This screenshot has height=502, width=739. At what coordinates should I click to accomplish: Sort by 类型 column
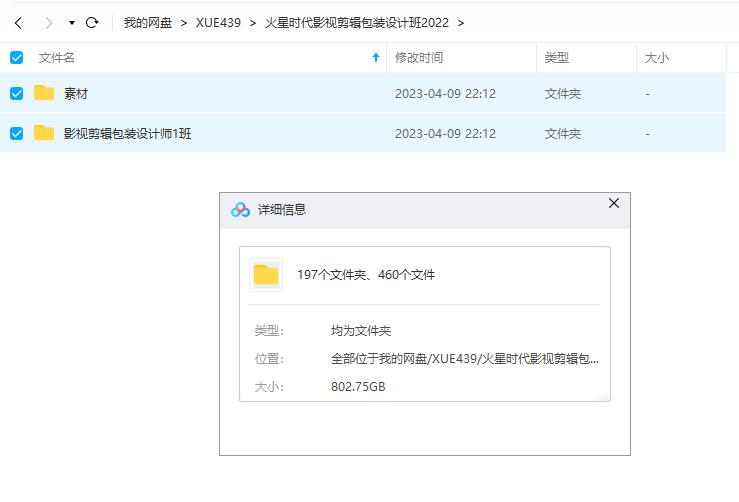pos(557,58)
